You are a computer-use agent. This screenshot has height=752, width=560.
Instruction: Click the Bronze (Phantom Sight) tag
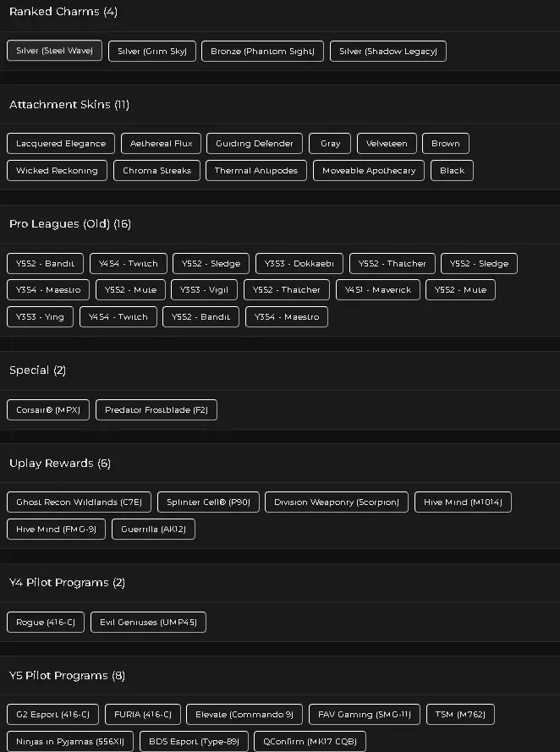[262, 52]
